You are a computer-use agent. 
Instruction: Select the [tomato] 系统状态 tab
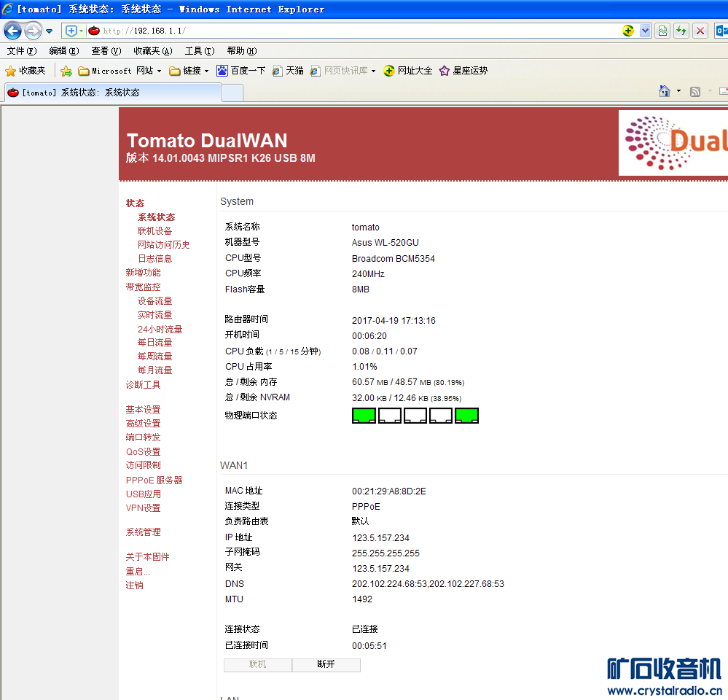[x=113, y=93]
